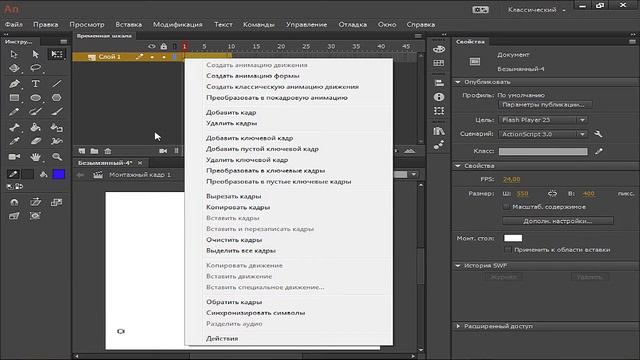
Task: Select the Free Transform tool
Action: [57, 54]
